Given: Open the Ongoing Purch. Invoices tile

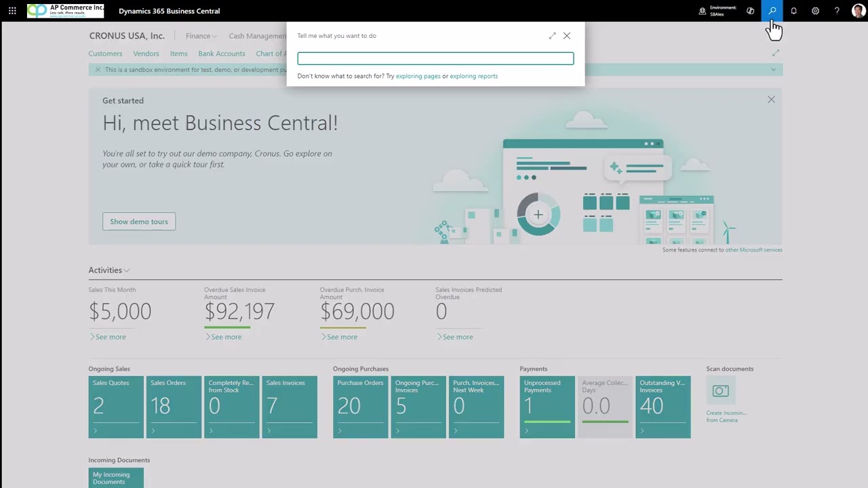Looking at the screenshot, I should pos(418,407).
